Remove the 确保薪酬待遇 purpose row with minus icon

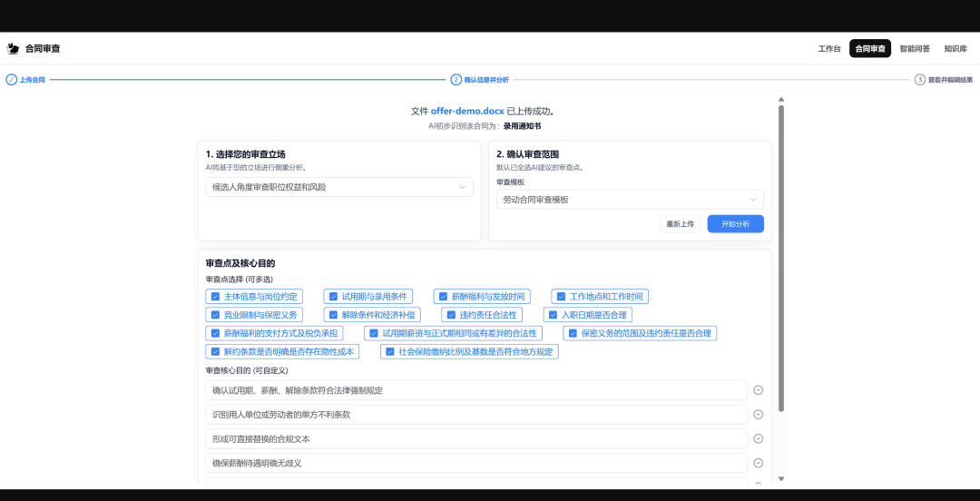pyautogui.click(x=758, y=463)
